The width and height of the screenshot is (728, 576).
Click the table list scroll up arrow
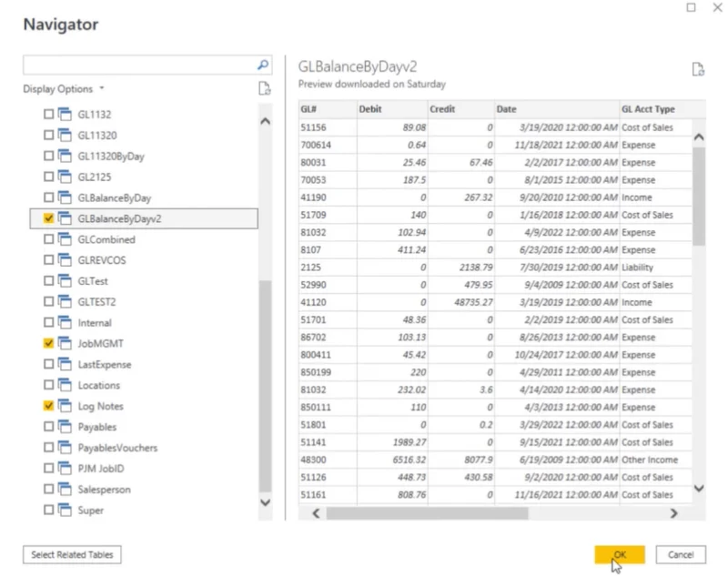(265, 121)
